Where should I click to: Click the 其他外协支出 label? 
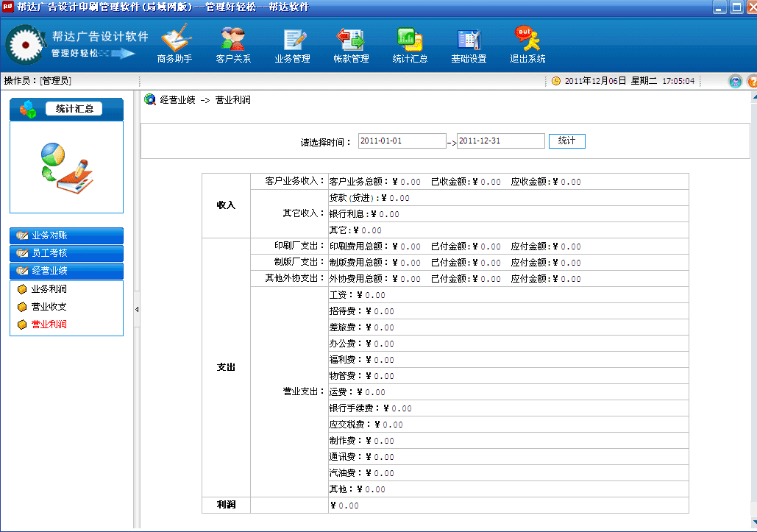(294, 278)
